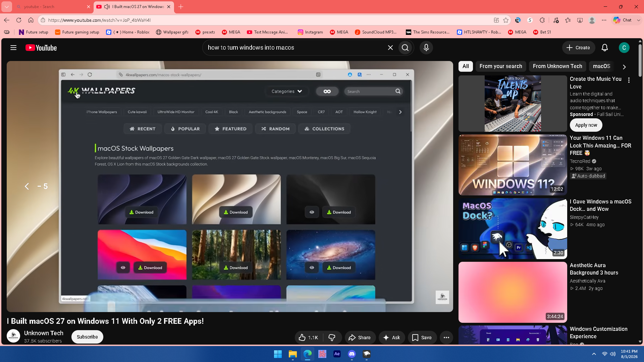Show hidden system tray icons

pyautogui.click(x=594, y=354)
